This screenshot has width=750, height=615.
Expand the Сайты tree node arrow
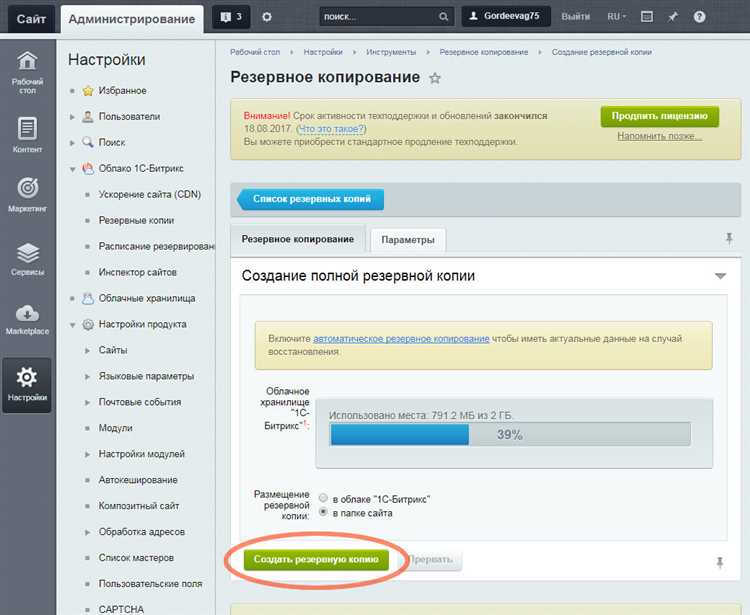87,351
